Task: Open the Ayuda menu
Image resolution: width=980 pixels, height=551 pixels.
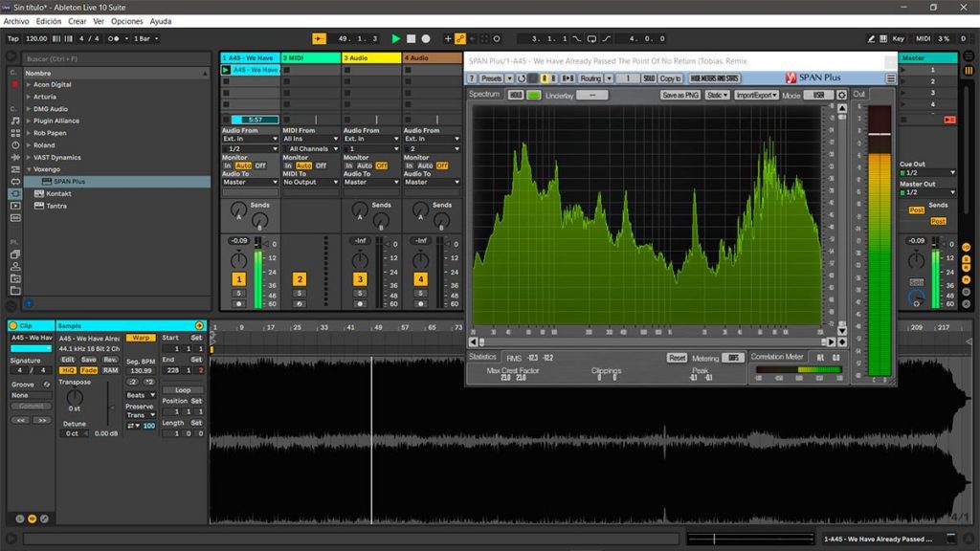Action: 161,21
